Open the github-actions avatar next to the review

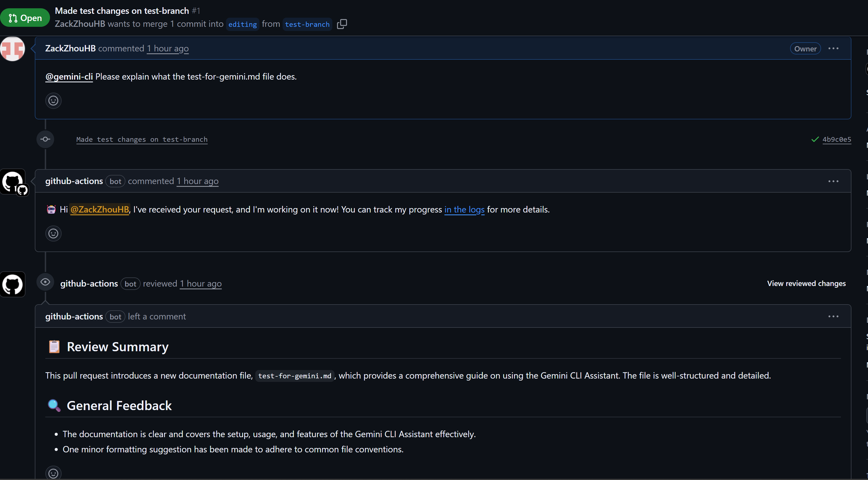(12, 285)
